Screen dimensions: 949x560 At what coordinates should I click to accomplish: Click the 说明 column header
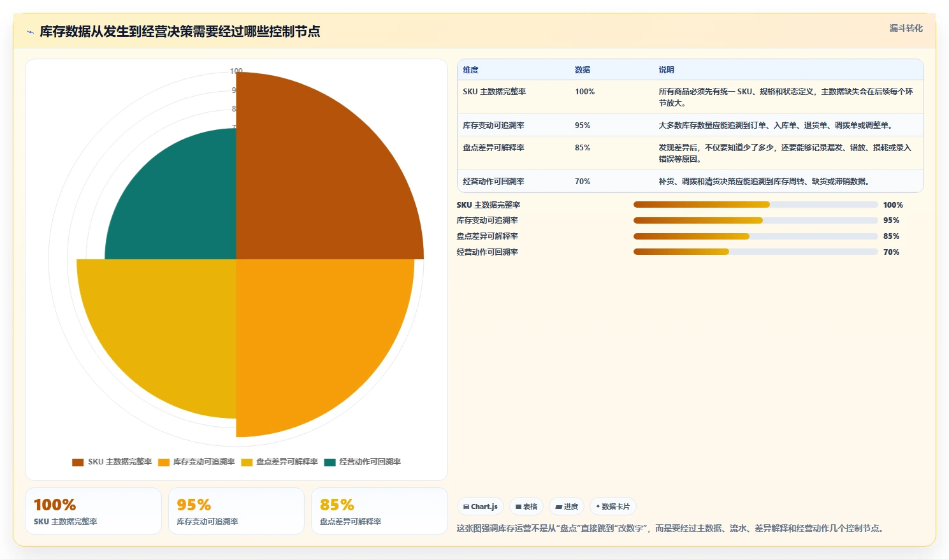pos(666,70)
